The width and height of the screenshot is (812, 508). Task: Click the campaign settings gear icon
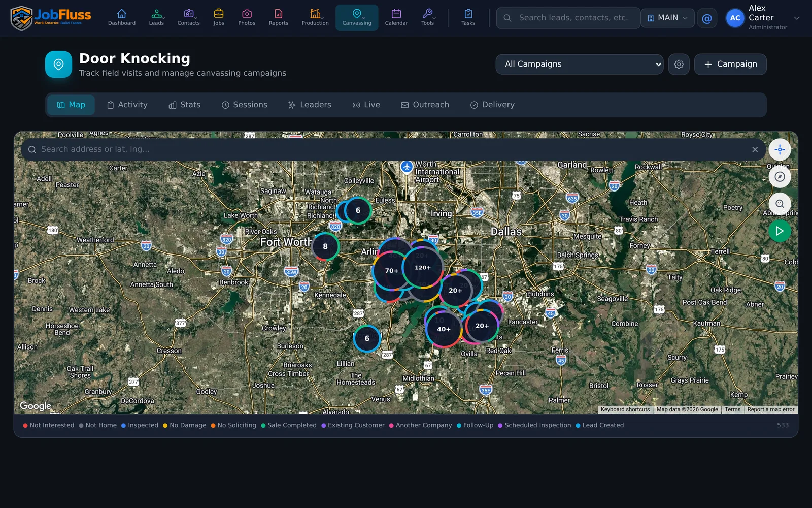(679, 65)
